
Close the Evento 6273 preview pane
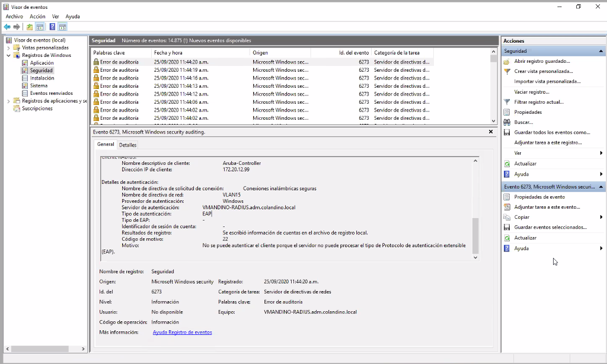pyautogui.click(x=491, y=132)
